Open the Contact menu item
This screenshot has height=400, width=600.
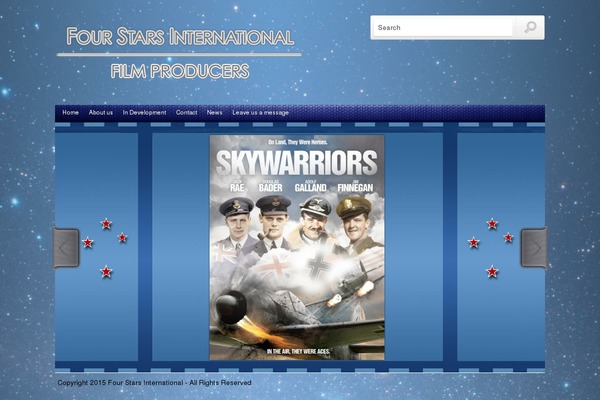click(x=186, y=113)
